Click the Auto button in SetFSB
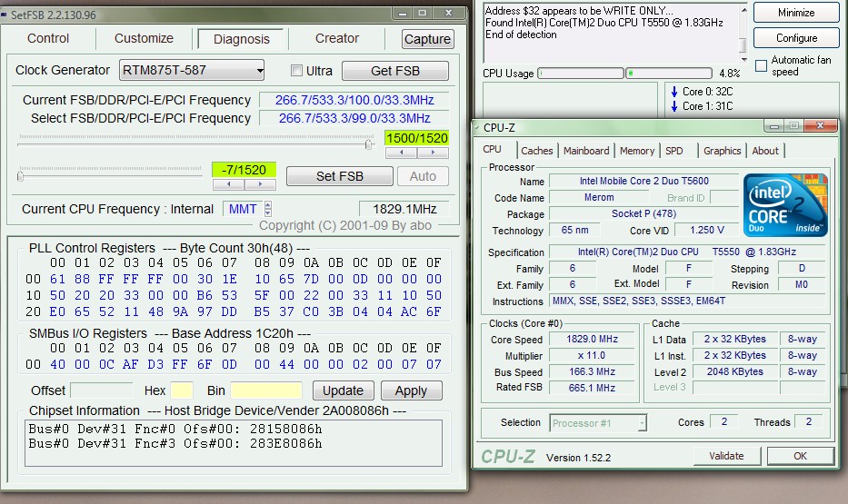 tap(423, 176)
